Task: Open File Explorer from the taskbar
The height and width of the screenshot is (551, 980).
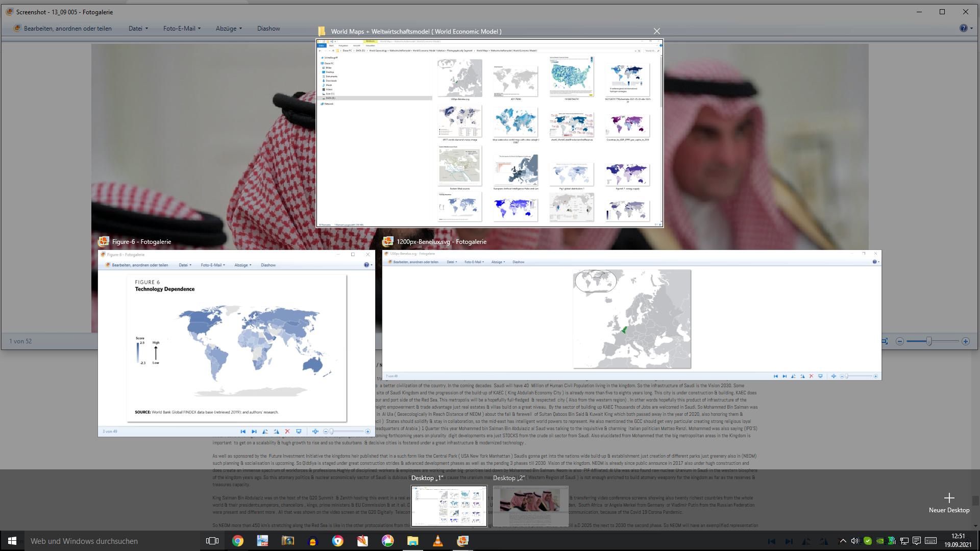Action: point(413,541)
